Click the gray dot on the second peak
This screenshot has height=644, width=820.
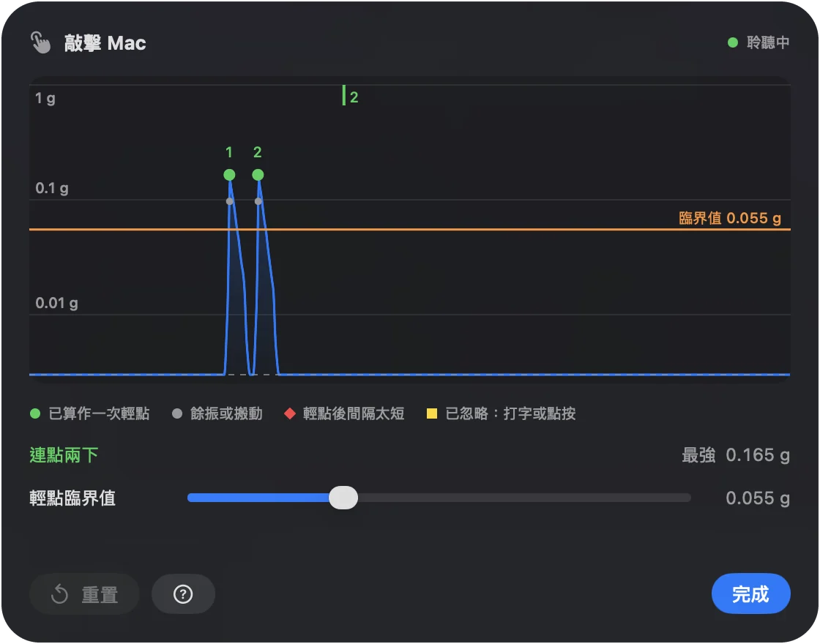click(x=258, y=201)
